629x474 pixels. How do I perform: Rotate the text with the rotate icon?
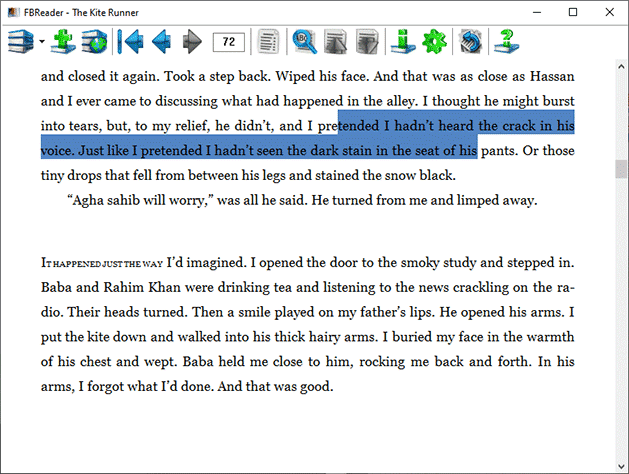[470, 41]
